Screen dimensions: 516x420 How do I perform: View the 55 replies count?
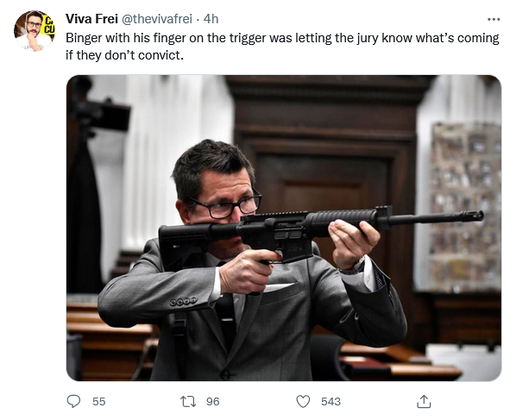[98, 402]
